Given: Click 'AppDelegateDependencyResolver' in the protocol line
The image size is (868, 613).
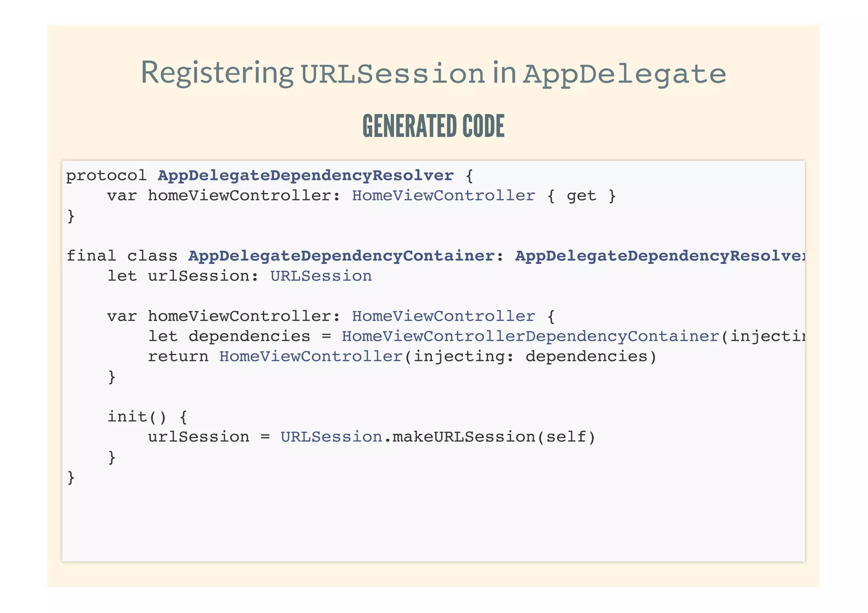Looking at the screenshot, I should [x=306, y=175].
